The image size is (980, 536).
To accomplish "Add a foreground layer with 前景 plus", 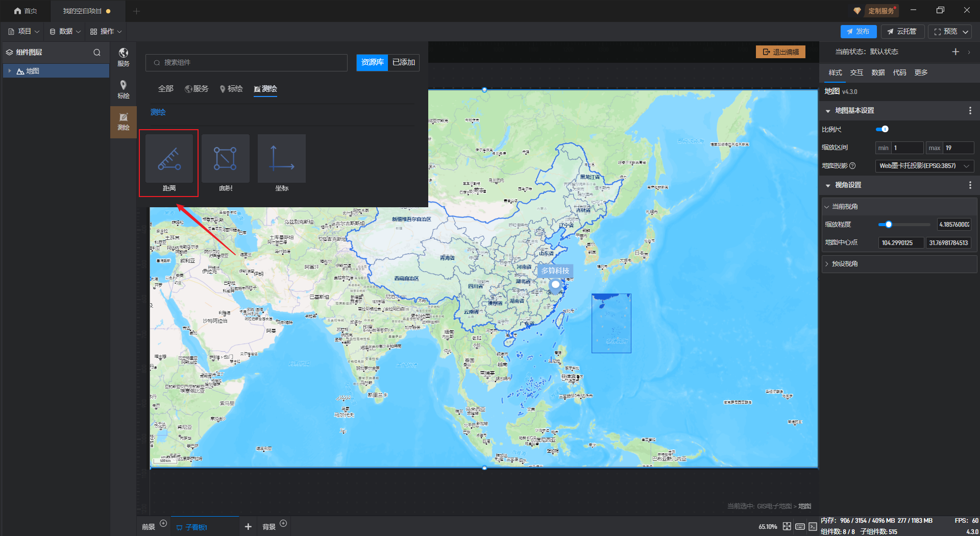I will click(163, 523).
